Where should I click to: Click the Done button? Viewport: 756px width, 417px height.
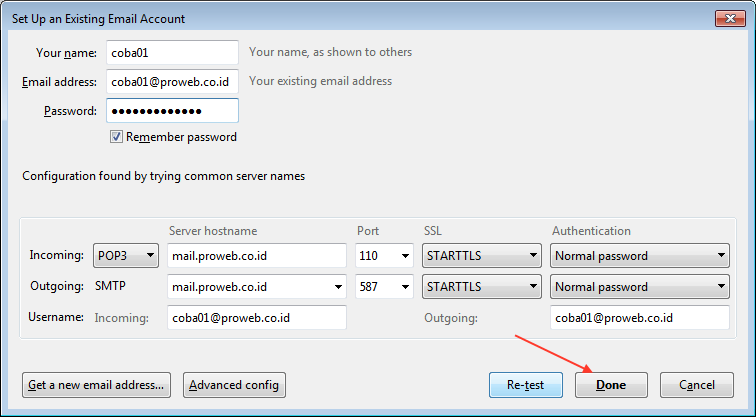coord(611,385)
